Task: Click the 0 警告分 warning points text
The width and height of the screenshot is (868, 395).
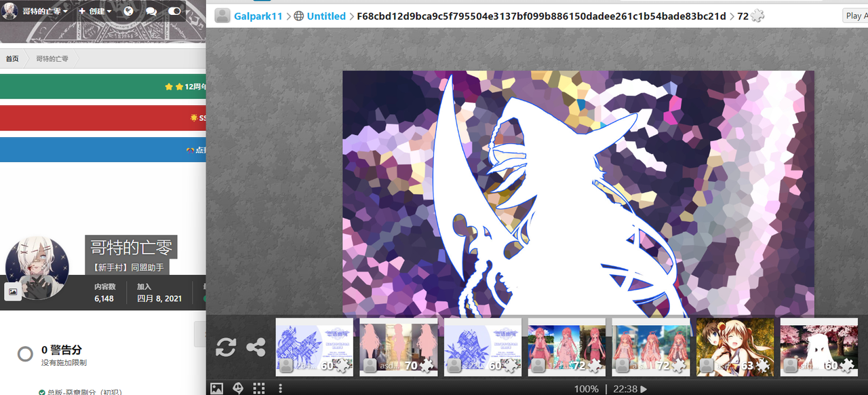Action: click(x=62, y=350)
